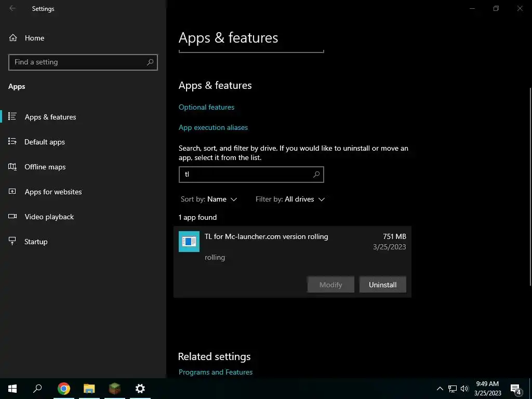Open the notification center icon
The image size is (532, 399).
click(x=516, y=389)
